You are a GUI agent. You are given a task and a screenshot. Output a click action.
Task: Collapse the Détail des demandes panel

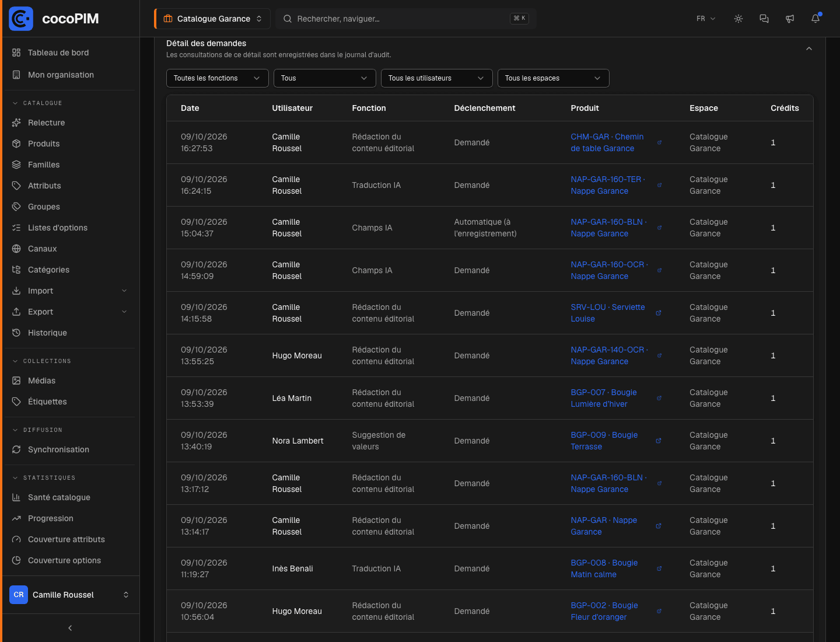click(809, 48)
